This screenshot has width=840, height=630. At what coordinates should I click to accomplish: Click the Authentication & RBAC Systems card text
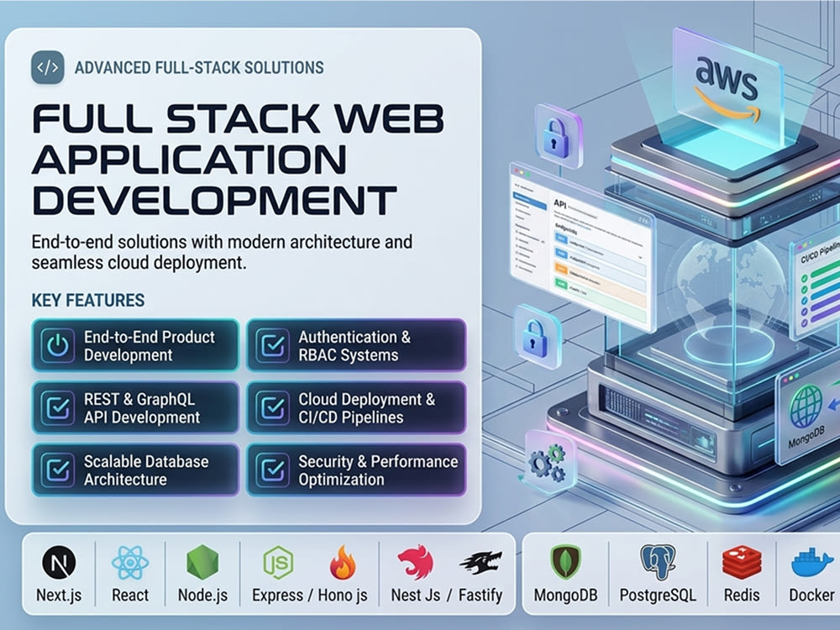pos(354,345)
